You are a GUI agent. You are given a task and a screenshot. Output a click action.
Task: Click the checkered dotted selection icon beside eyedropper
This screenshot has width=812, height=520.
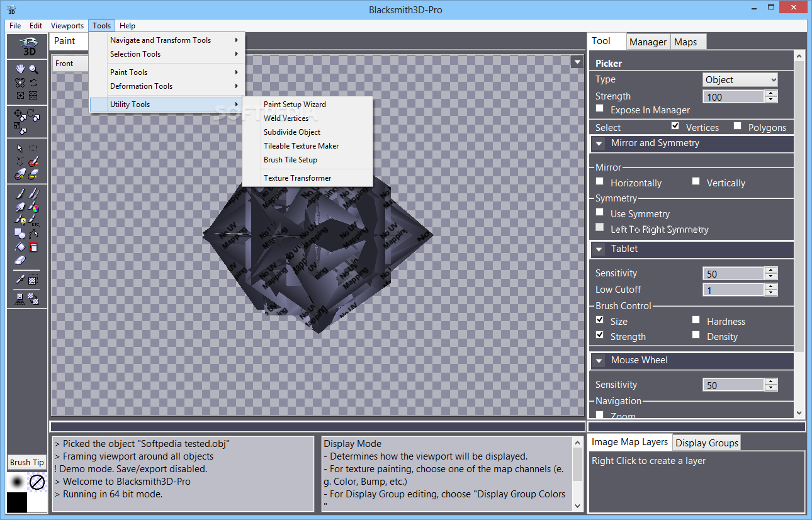(x=33, y=280)
